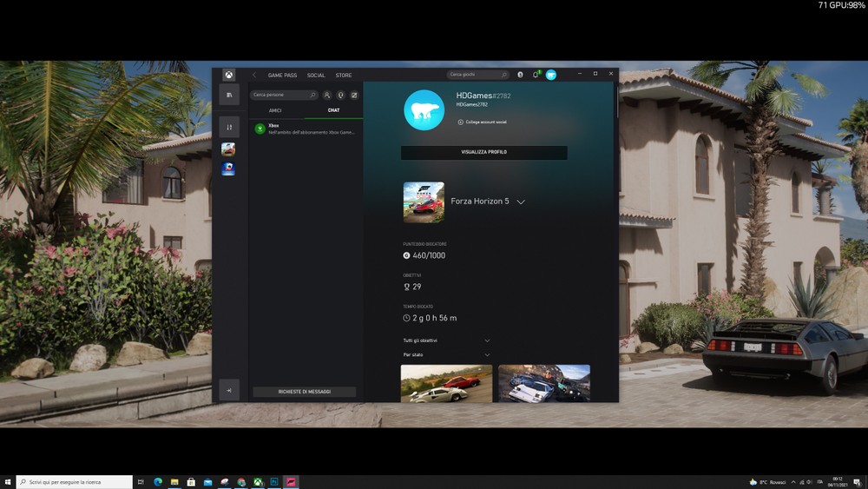868x489 pixels.
Task: Click the volume icon in system tray
Action: pos(809,482)
